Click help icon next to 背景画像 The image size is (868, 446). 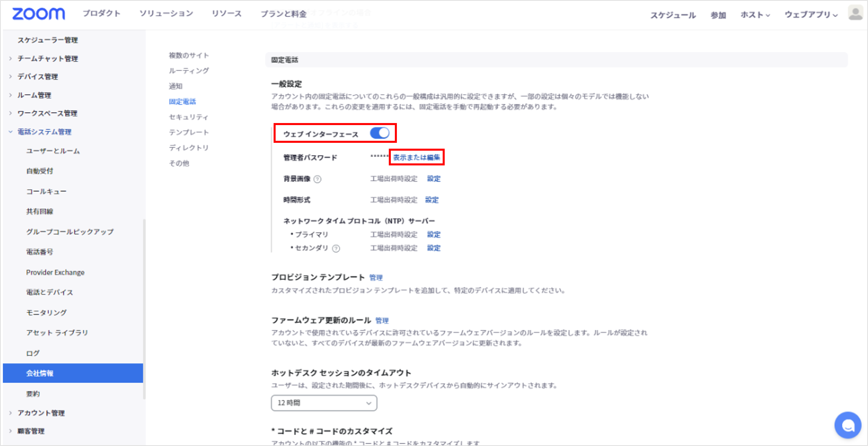click(317, 179)
